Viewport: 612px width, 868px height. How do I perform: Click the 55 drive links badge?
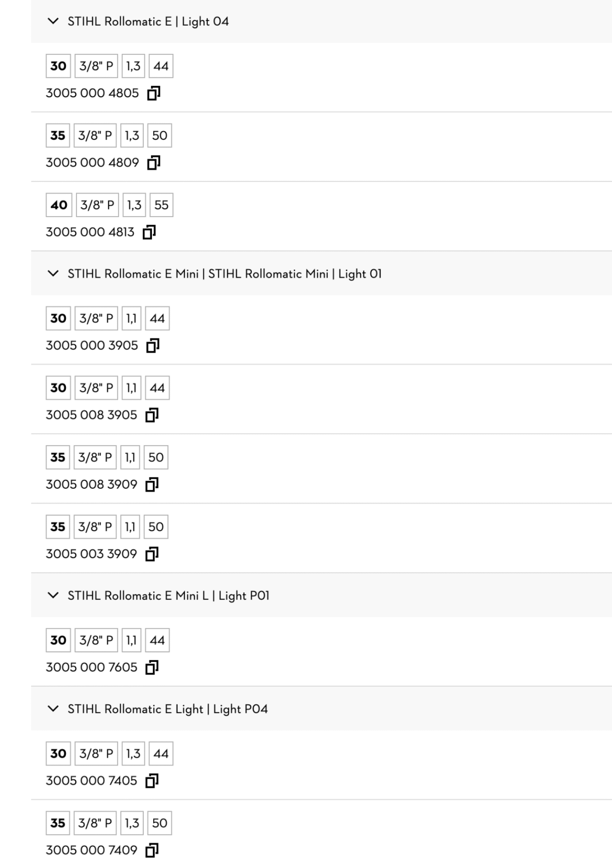[161, 205]
